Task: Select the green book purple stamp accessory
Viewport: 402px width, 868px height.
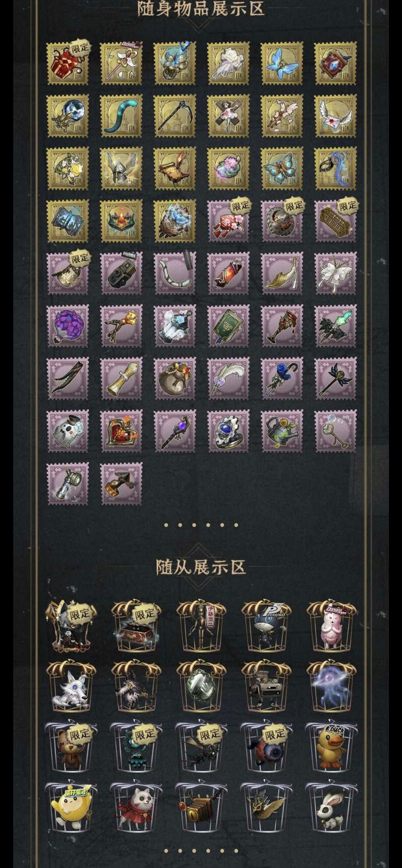Action: (228, 326)
